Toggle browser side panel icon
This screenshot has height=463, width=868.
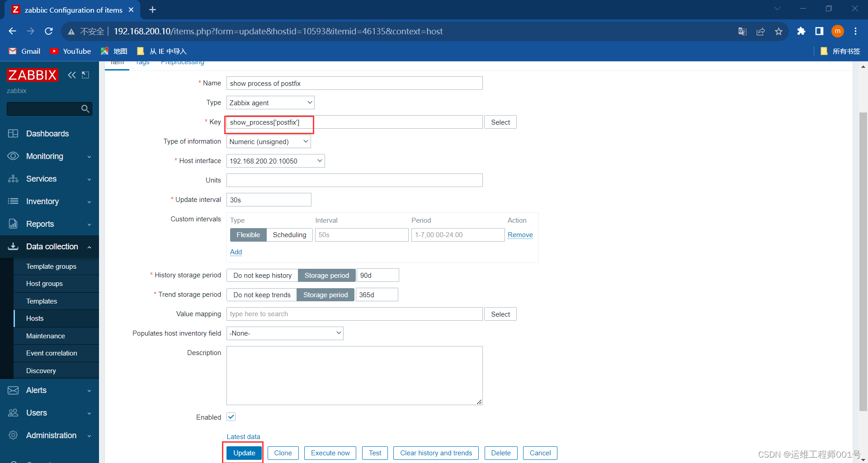coord(819,31)
